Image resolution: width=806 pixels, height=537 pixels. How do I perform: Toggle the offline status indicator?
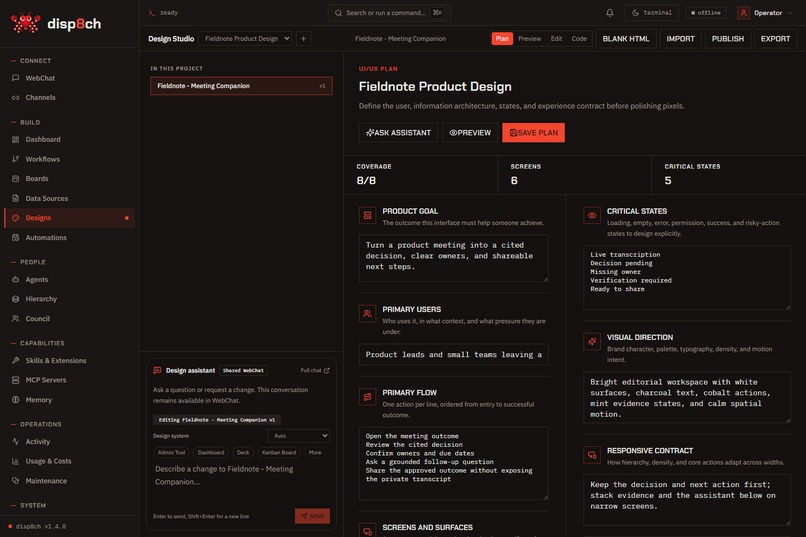[706, 13]
